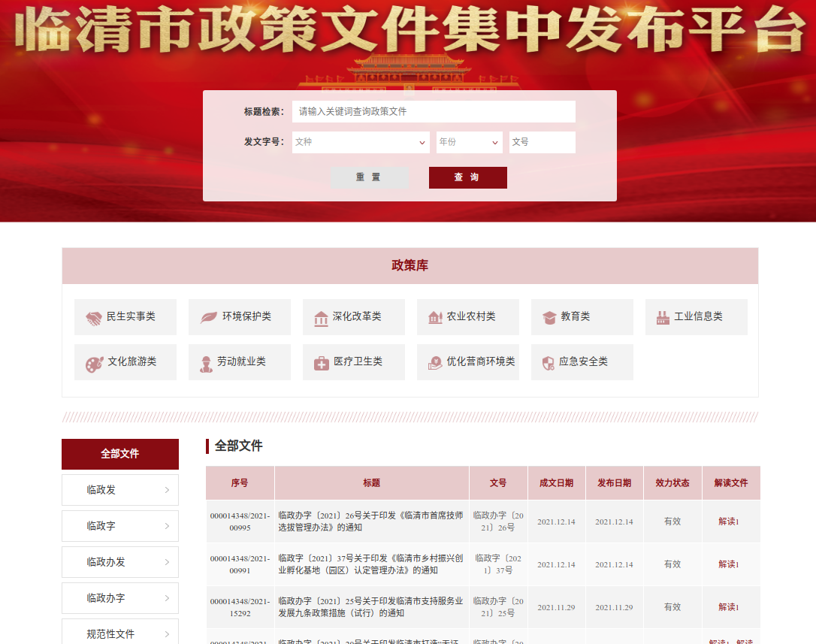The width and height of the screenshot is (816, 644).
Task: Click the 应急安全类 category label
Action: (583, 361)
